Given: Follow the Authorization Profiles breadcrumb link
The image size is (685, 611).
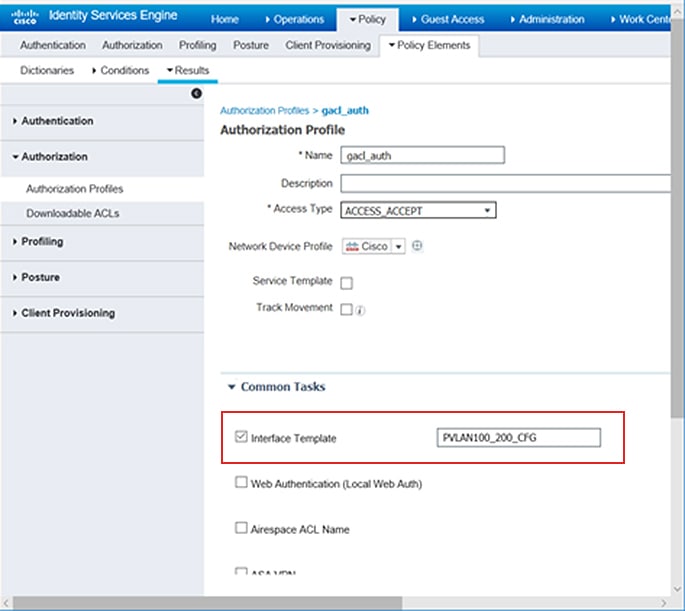Looking at the screenshot, I should tap(264, 110).
